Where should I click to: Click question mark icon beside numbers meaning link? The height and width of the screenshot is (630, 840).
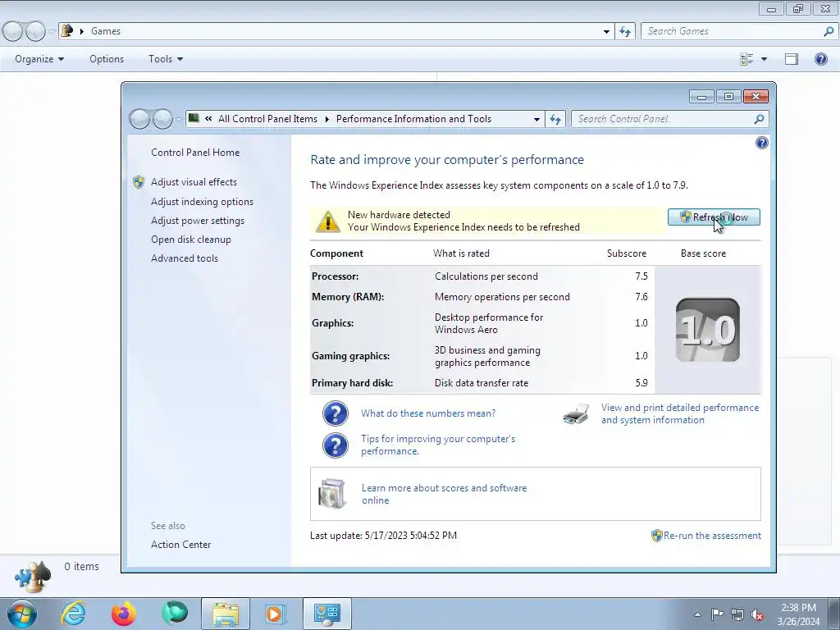[x=336, y=413]
